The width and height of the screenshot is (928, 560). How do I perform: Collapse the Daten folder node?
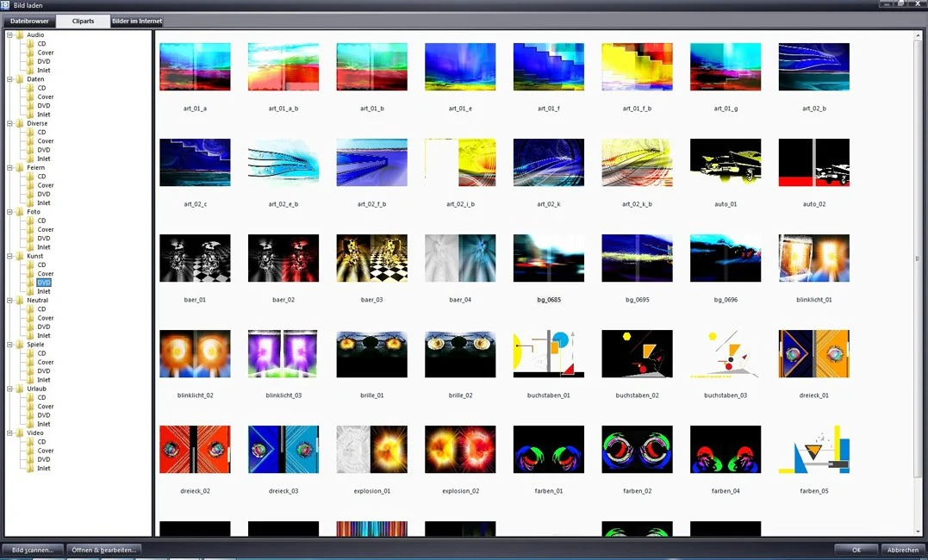pyautogui.click(x=9, y=78)
